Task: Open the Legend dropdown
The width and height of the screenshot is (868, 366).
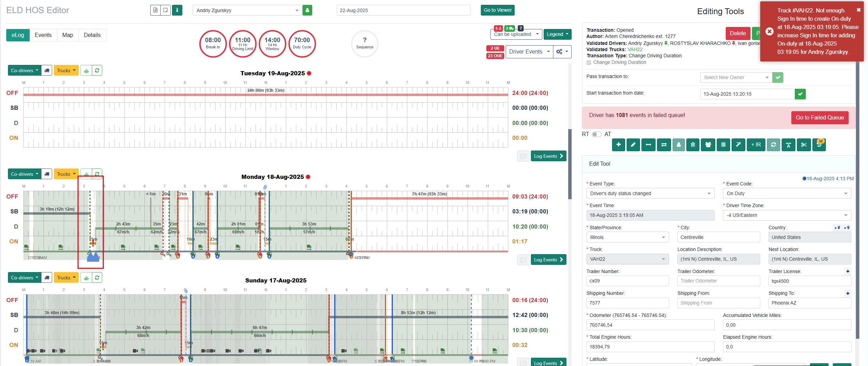Action: (x=557, y=34)
